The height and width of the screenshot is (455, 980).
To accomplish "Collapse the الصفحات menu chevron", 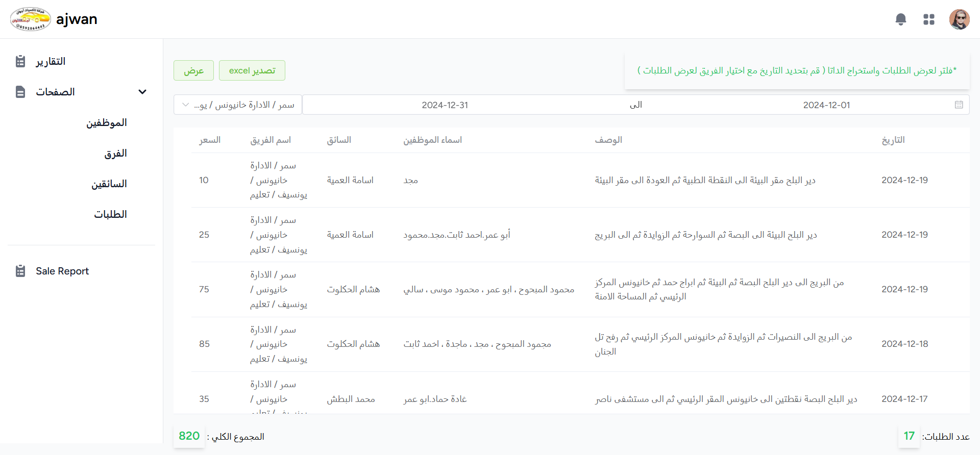I will (x=142, y=92).
